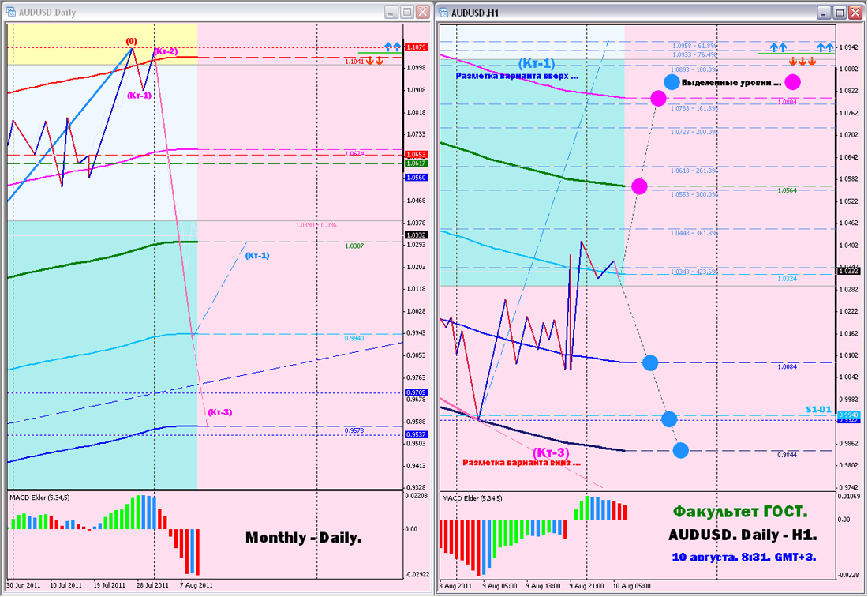Click the blue circle on the S1-D1 level
The height and width of the screenshot is (597, 868).
669,419
